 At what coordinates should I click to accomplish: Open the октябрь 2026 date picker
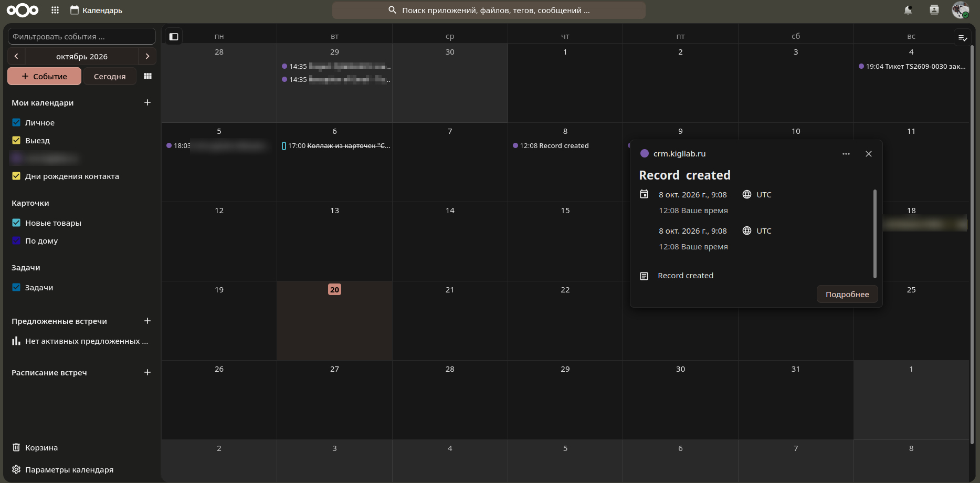click(82, 56)
